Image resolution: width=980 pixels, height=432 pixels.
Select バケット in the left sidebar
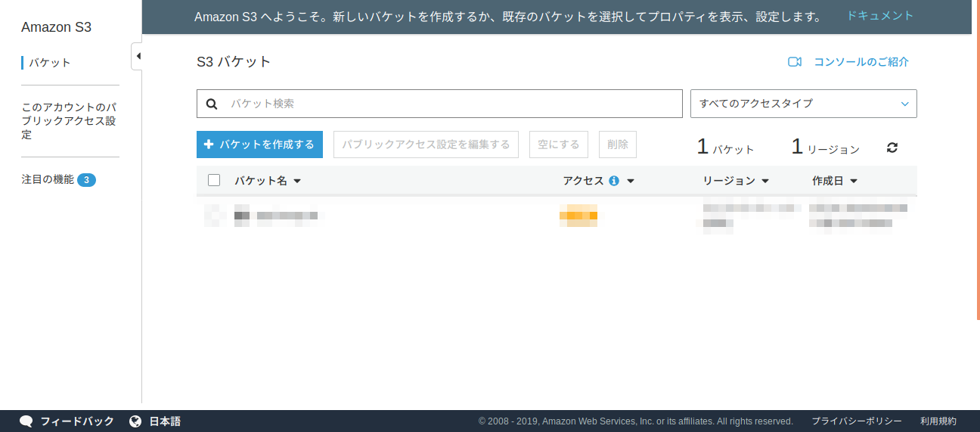(50, 63)
